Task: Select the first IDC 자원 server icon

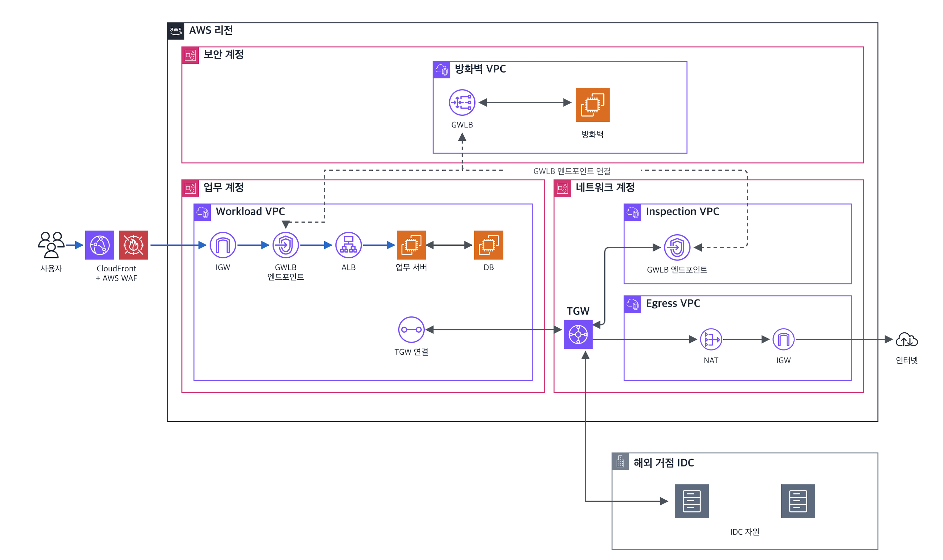Action: pyautogui.click(x=692, y=501)
